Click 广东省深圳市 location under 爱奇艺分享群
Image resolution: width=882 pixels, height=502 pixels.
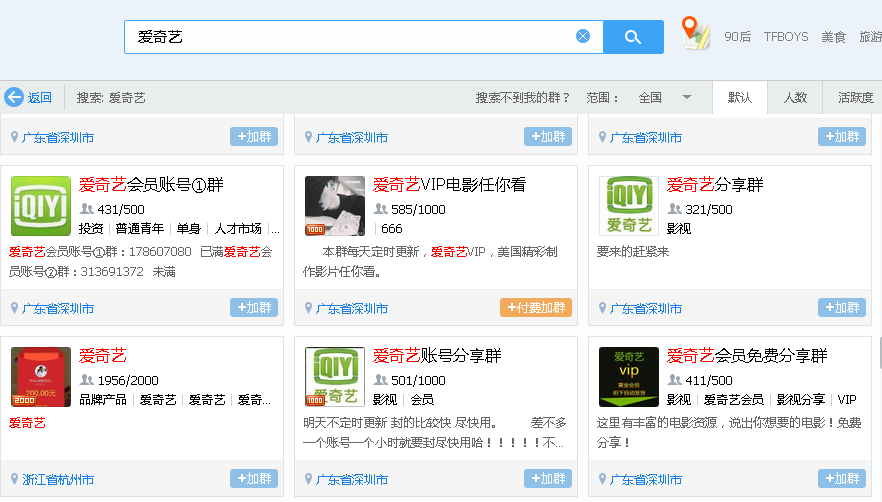[x=646, y=308]
